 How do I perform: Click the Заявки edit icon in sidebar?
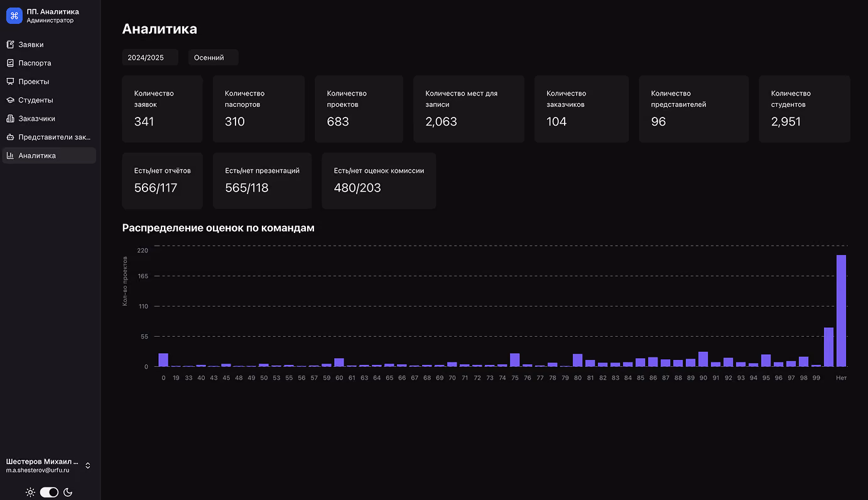tap(10, 45)
